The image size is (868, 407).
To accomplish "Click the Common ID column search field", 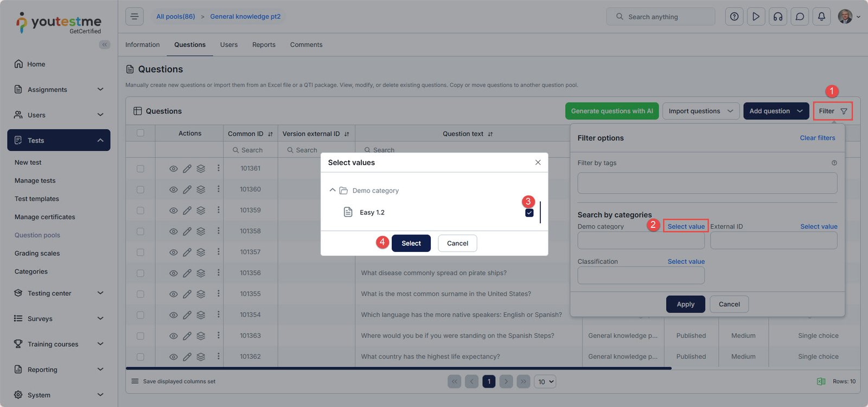I will tap(251, 150).
